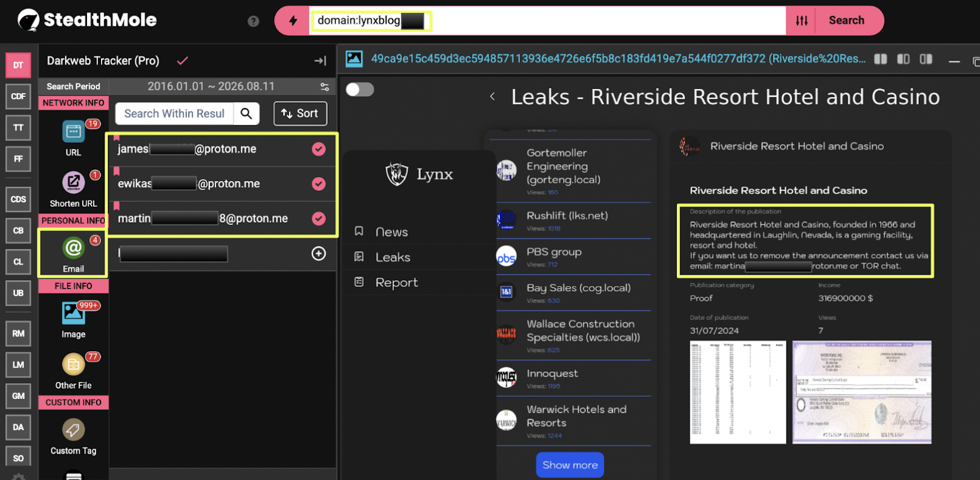
Task: Click magnifier to search within results
Action: tap(246, 113)
